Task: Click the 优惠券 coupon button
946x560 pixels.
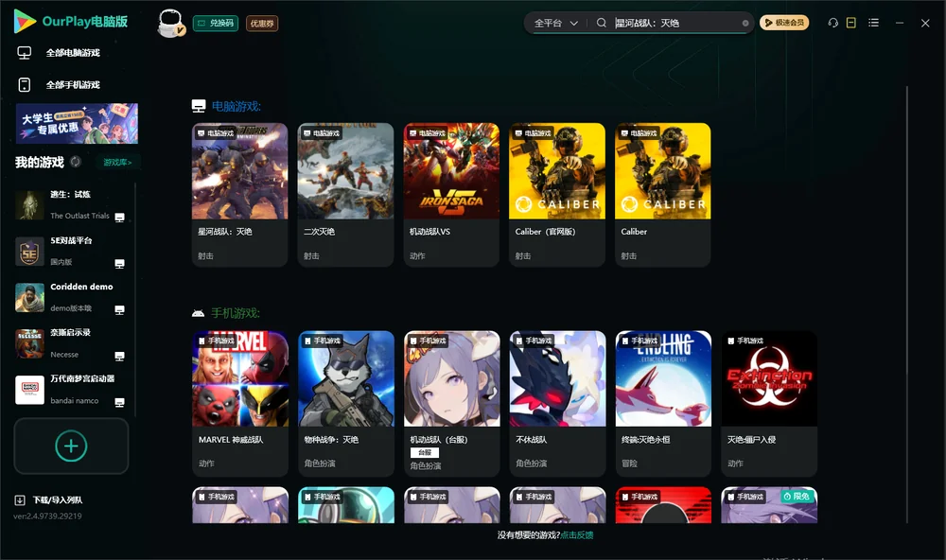Action: (262, 24)
